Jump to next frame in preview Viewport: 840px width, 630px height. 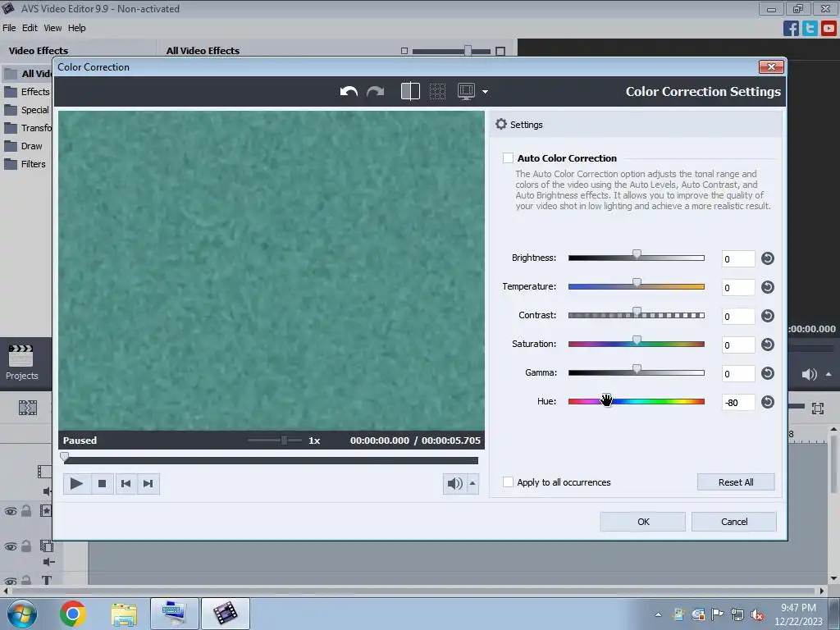[x=148, y=484]
